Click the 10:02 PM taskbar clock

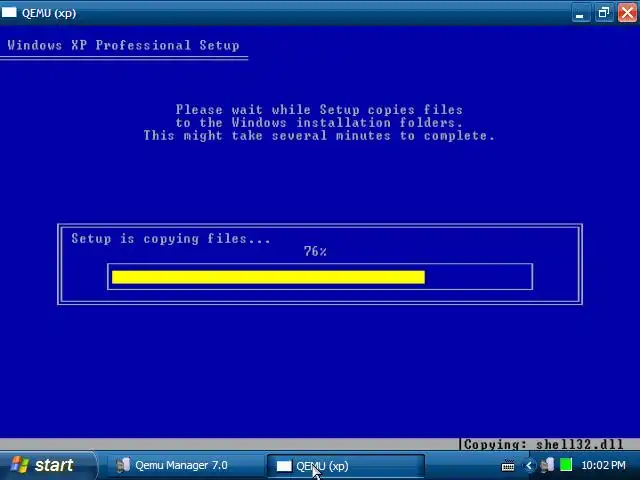click(603, 465)
